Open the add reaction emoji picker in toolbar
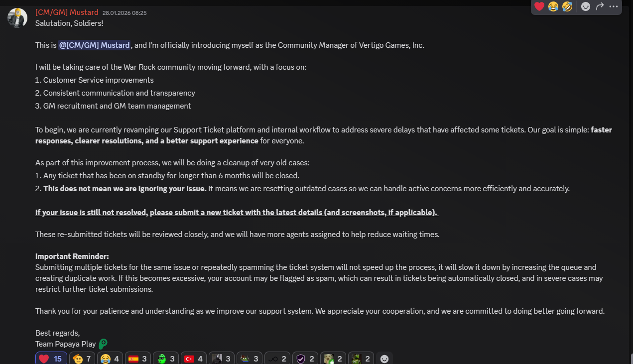Screen dimensions: 633x364 click(586, 6)
